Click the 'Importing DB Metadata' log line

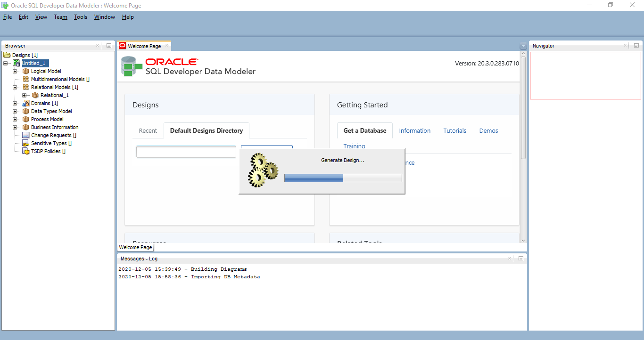tap(189, 277)
